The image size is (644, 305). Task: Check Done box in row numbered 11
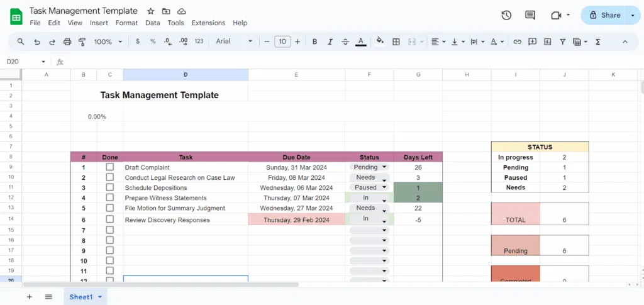pyautogui.click(x=109, y=270)
